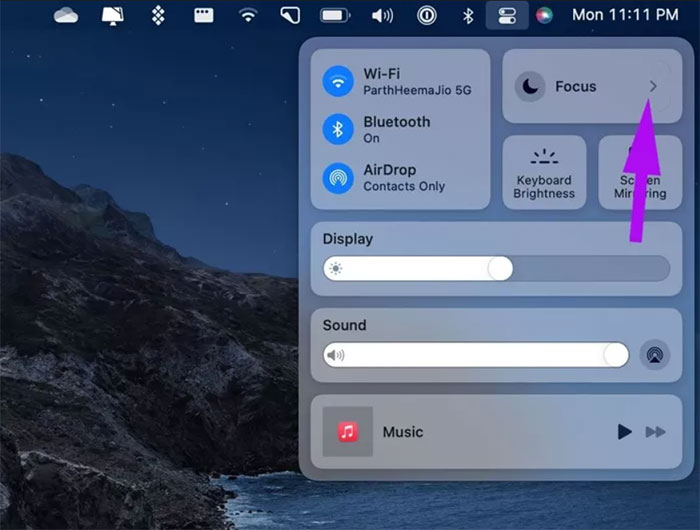Toggle the Wi-Fi icon button
Screen dimensions: 700x530
pyautogui.click(x=338, y=81)
